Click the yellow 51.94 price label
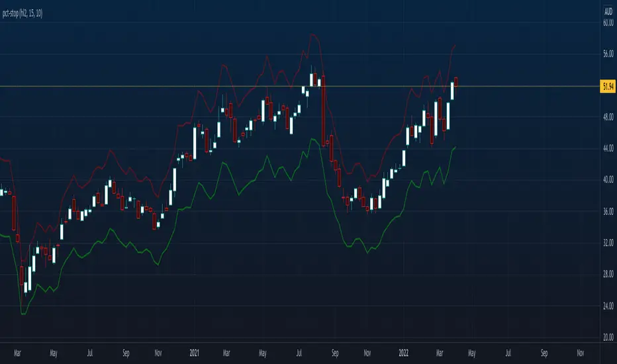Screen dimensions: 617x364 608,86
